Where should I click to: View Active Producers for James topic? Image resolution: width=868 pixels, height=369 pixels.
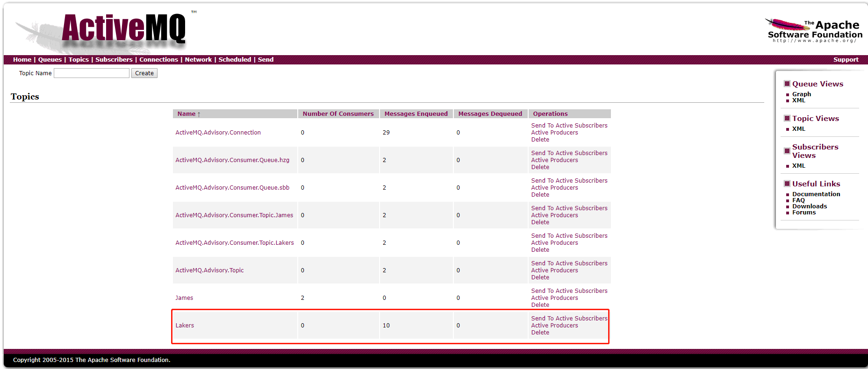[554, 298]
